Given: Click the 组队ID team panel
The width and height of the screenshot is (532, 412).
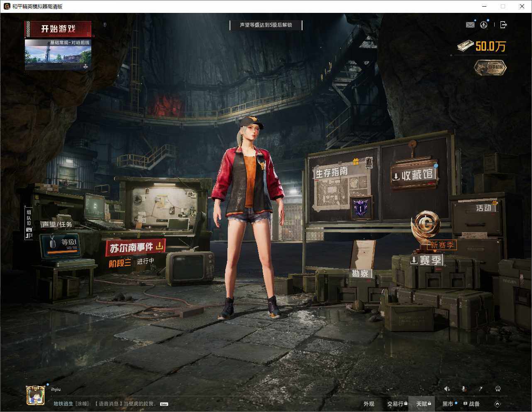Looking at the screenshot, I should (29, 223).
